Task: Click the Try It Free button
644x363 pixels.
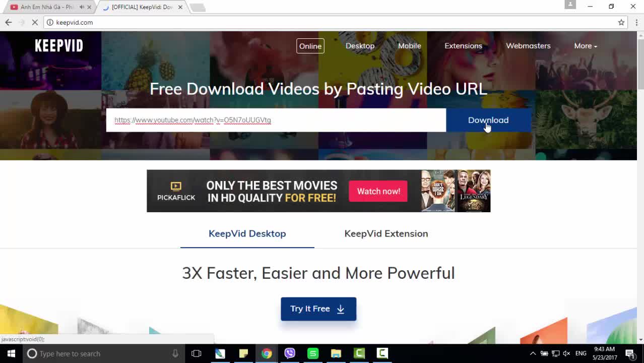Action: [318, 309]
